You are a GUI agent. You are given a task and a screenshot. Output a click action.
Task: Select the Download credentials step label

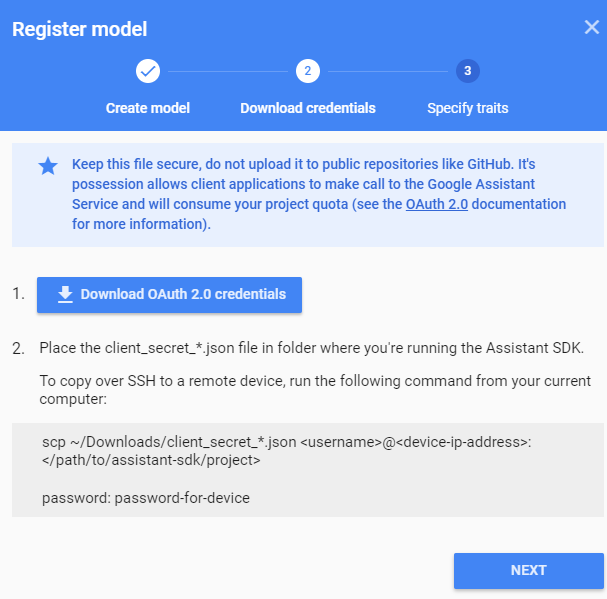(x=308, y=108)
